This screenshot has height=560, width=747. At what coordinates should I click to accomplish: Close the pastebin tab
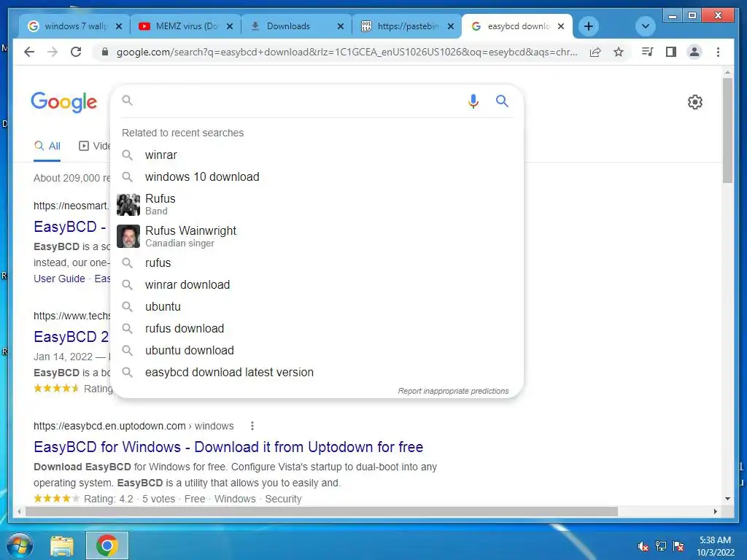451,26
